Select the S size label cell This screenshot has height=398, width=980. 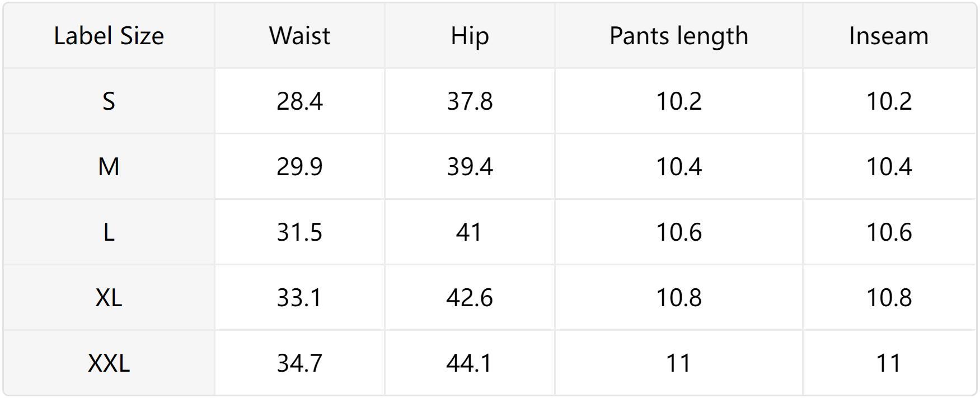coord(109,101)
